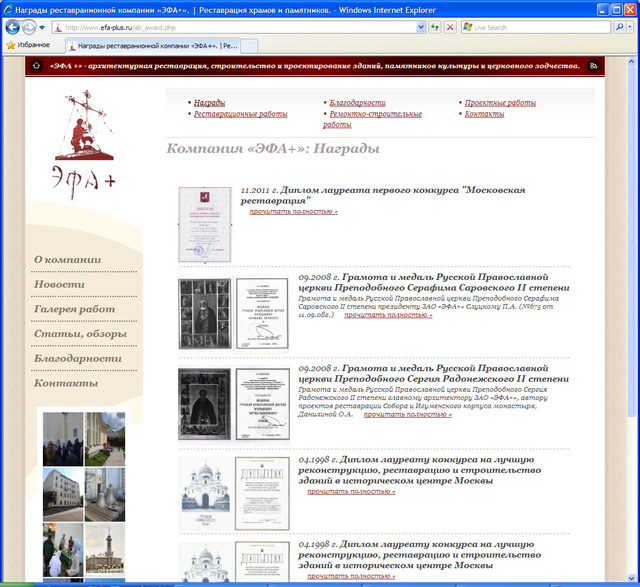Screen dimensions: 640x587
Task: Open the top Контакты link
Action: coord(484,114)
